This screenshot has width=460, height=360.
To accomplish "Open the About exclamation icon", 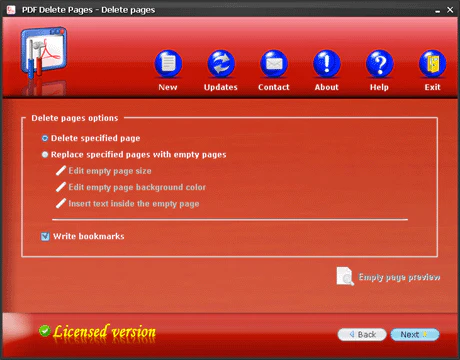I will (x=327, y=63).
